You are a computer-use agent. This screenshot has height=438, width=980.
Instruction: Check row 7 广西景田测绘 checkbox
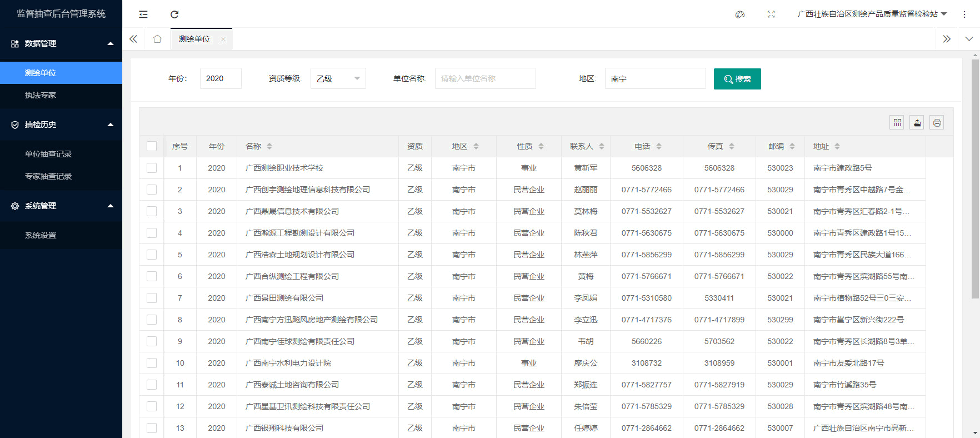152,298
